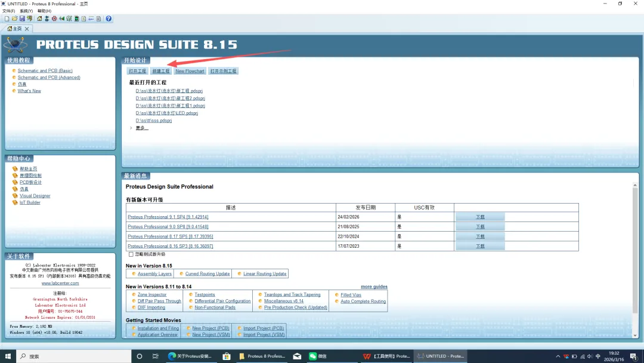The height and width of the screenshot is (363, 644).
Task: Open PCB Layout from the toolbar
Action: 54,19
